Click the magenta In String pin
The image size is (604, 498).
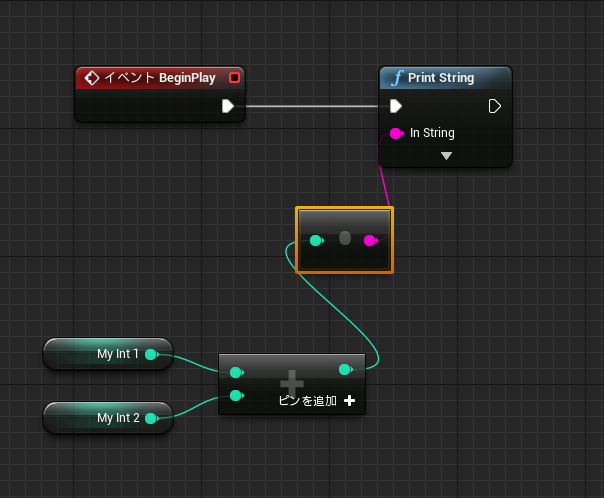(x=396, y=133)
